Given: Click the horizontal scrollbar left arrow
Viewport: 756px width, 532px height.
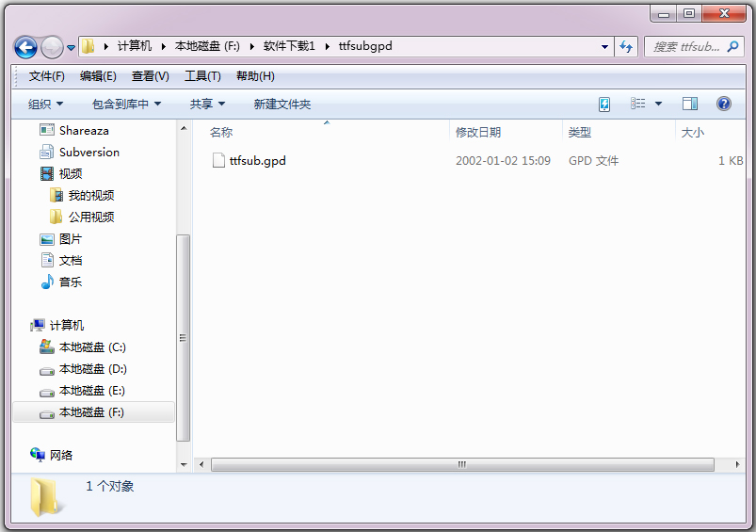Looking at the screenshot, I should coord(201,465).
